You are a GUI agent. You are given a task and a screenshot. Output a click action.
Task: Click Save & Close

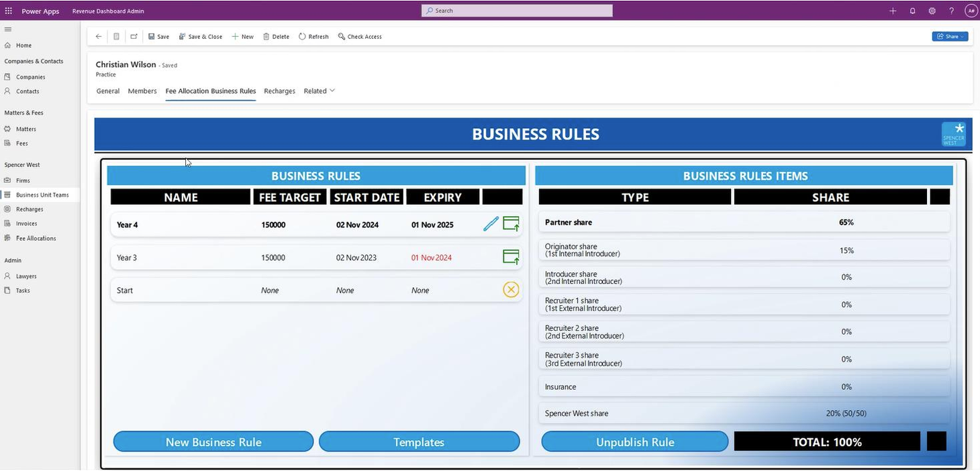click(x=201, y=36)
